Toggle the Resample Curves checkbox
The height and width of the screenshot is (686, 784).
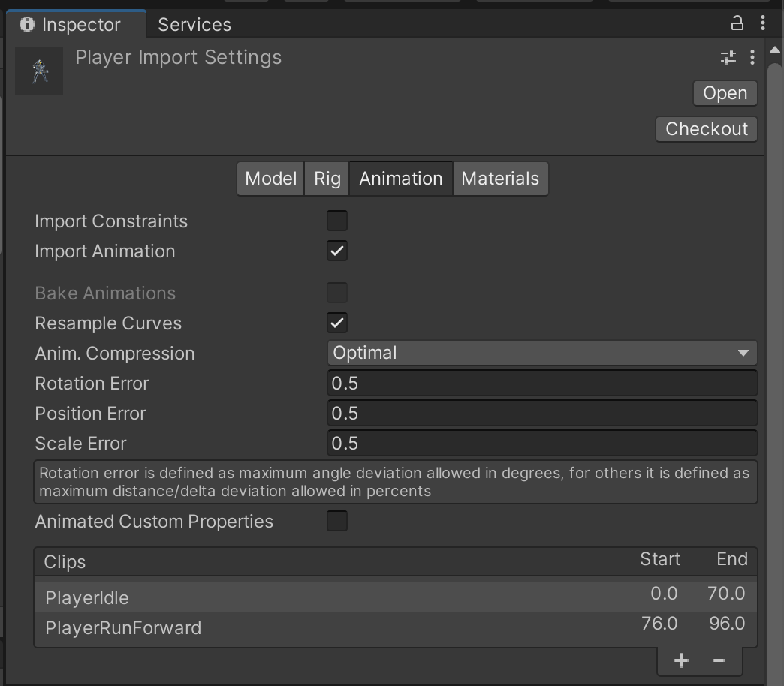(337, 323)
